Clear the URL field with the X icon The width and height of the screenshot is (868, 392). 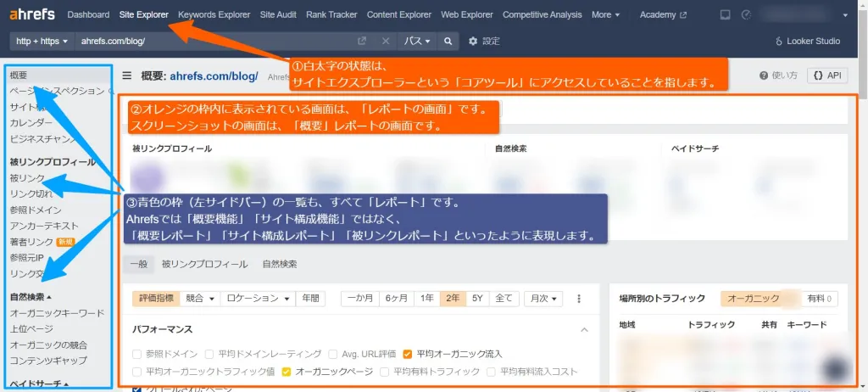[x=386, y=41]
